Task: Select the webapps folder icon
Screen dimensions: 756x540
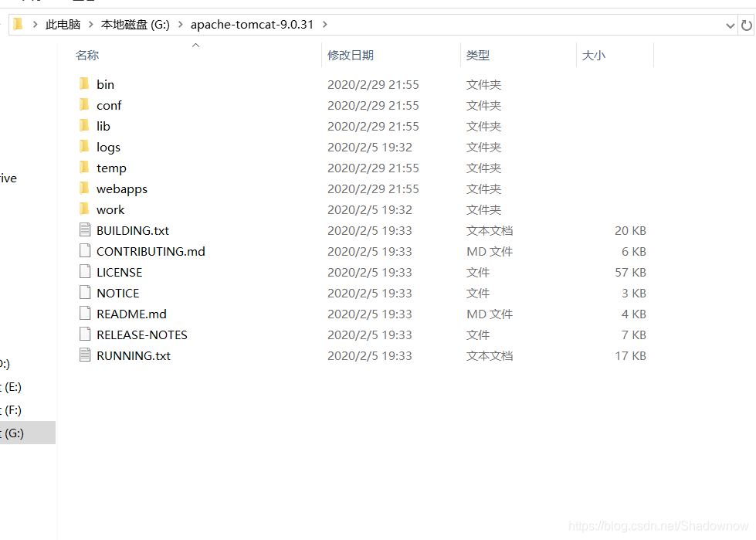Action: (84, 188)
